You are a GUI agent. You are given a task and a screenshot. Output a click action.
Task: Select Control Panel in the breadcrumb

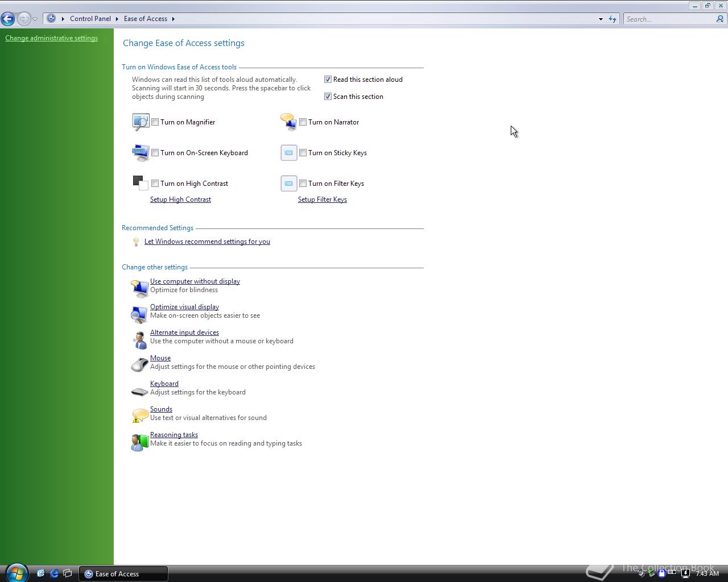pyautogui.click(x=90, y=19)
